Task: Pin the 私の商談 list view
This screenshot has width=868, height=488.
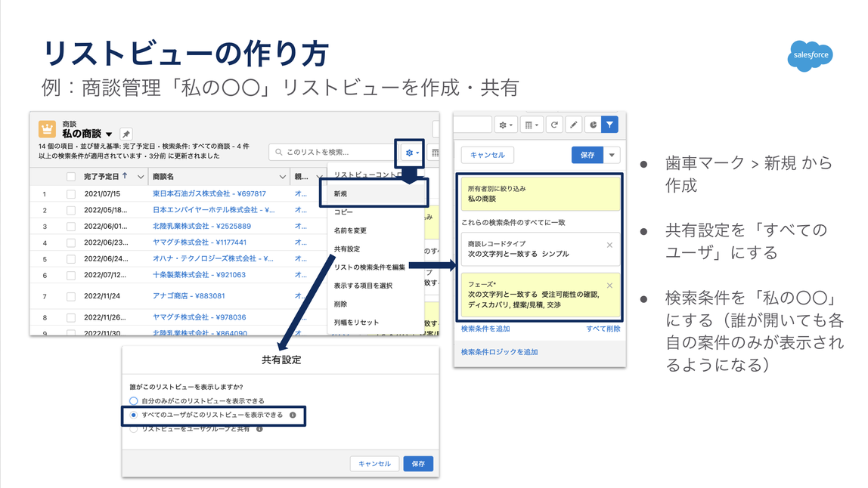Action: point(126,134)
